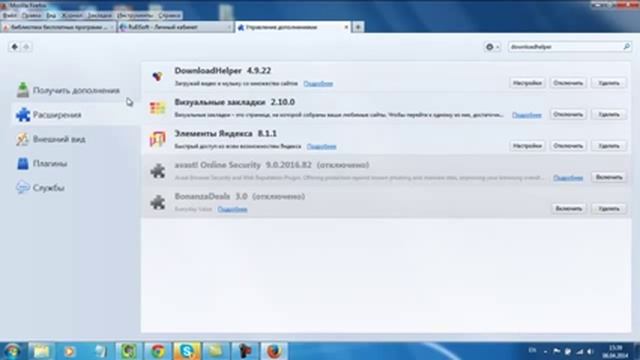Open a new tab with plus button
Screen dimensions: 640x360
(358, 27)
